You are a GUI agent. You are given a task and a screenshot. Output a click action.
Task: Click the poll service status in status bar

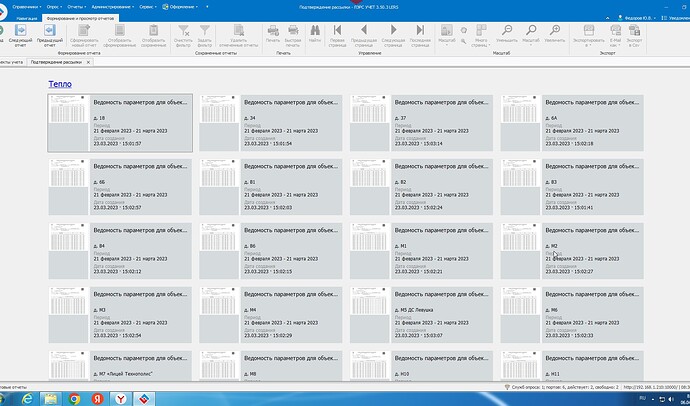click(561, 387)
